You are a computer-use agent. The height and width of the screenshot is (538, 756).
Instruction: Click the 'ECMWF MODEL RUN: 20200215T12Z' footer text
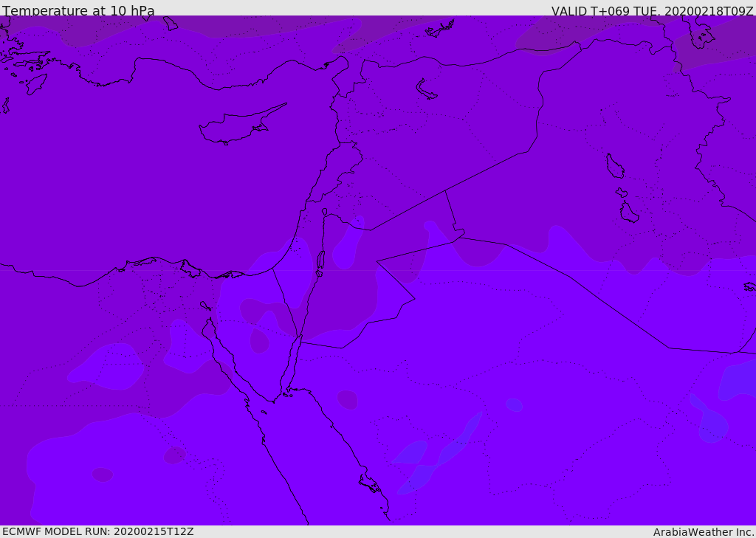98,532
